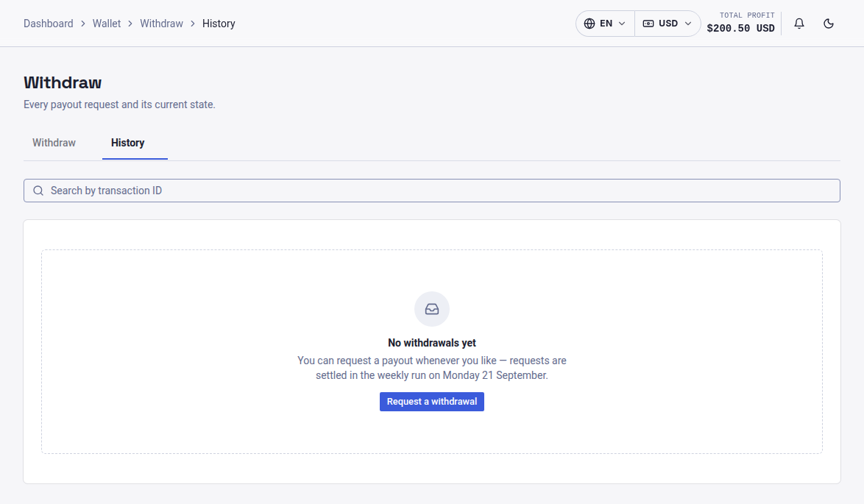The width and height of the screenshot is (864, 504).
Task: Focus the transaction ID search field
Action: tap(432, 191)
